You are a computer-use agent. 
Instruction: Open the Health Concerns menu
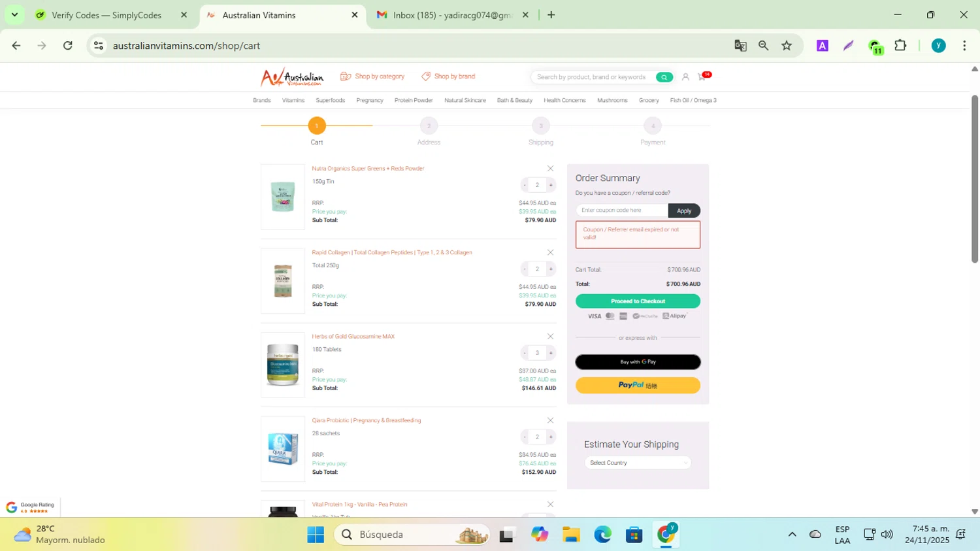564,101
